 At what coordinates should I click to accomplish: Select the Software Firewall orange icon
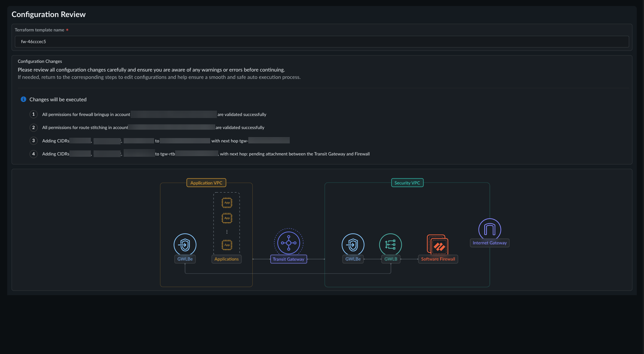pos(437,244)
